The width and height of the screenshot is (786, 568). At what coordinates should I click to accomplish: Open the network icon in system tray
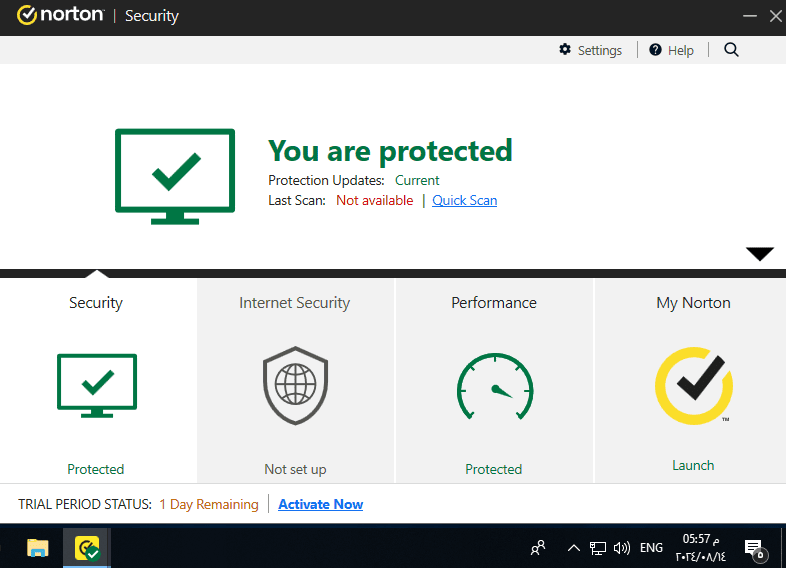coord(598,548)
